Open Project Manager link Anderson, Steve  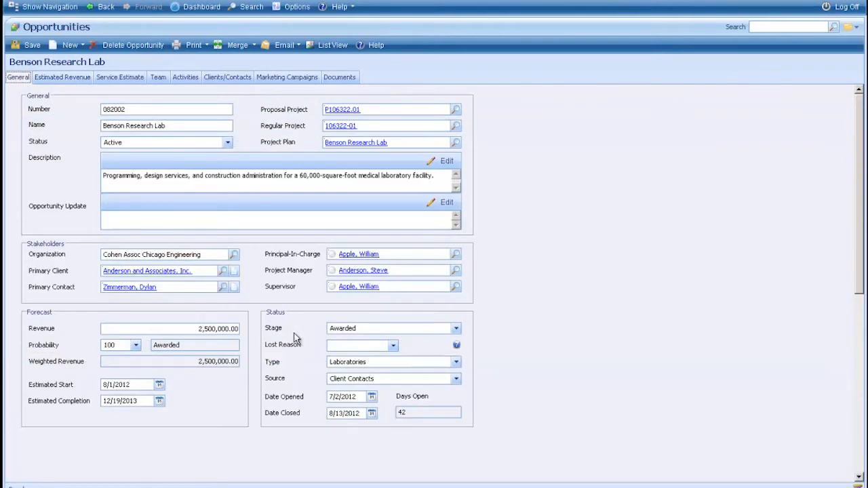click(363, 270)
